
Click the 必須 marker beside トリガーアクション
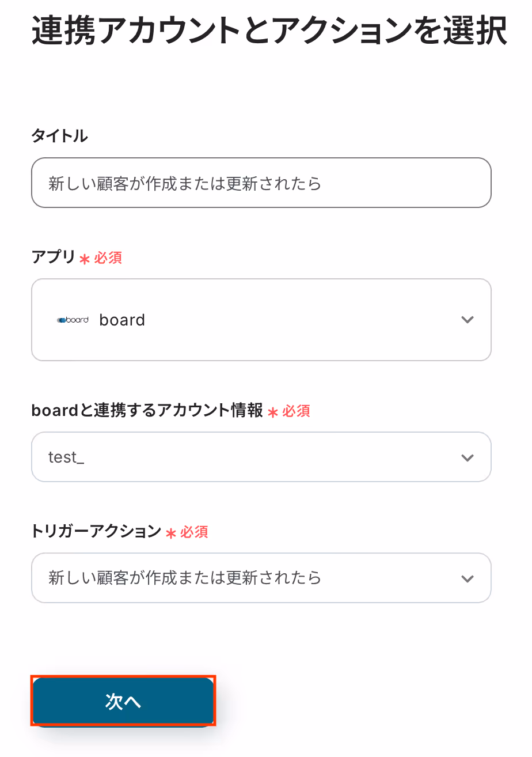(x=194, y=532)
